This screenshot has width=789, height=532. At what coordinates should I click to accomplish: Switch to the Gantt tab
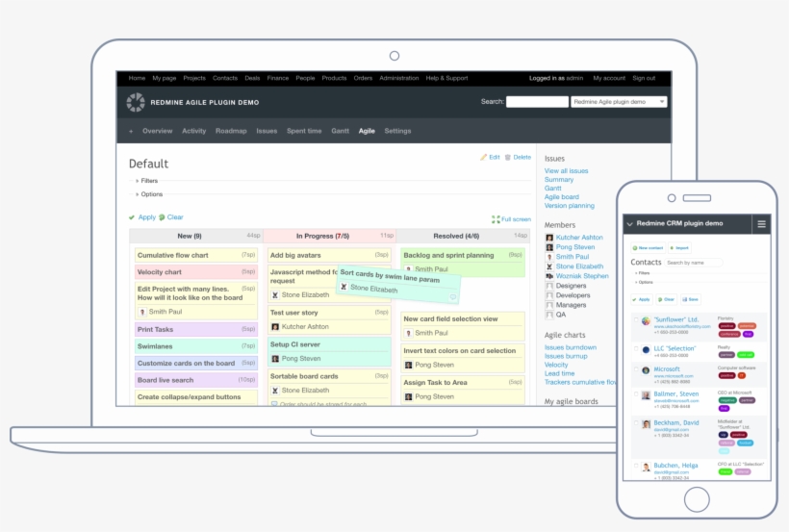click(340, 131)
